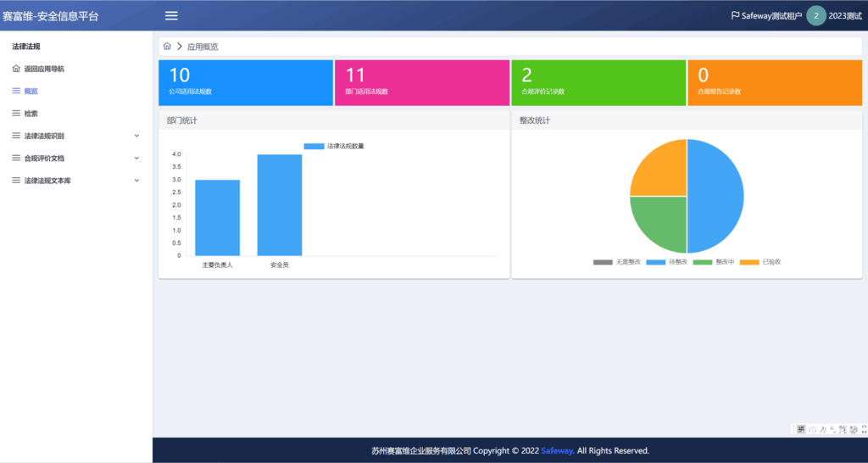Click the home icon in breadcrumb
This screenshot has height=463, width=868.
(x=167, y=46)
